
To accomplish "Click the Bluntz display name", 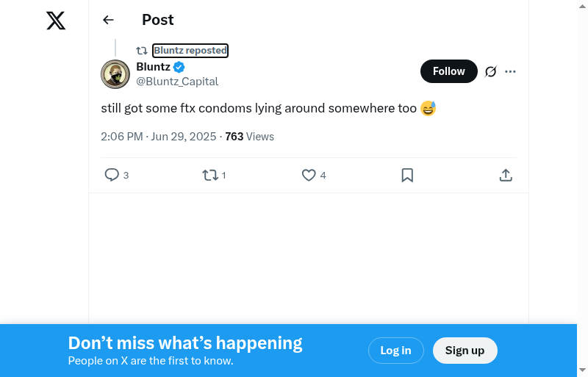I will (153, 67).
